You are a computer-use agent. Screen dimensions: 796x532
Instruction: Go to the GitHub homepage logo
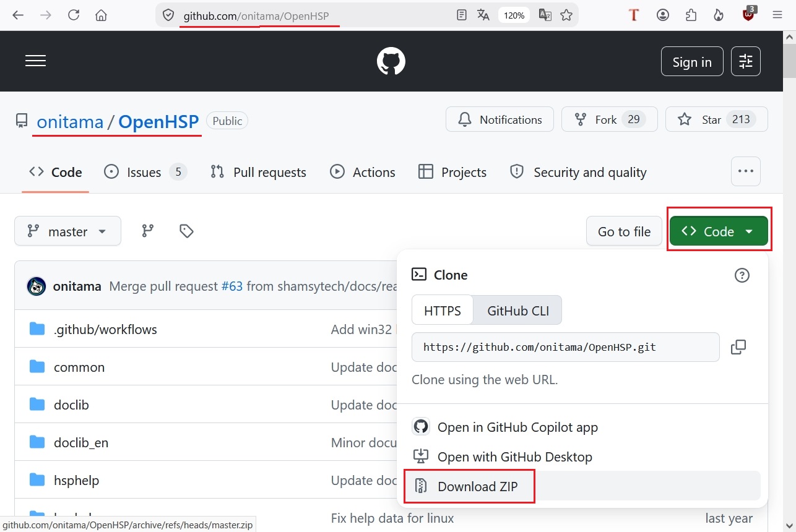[391, 62]
